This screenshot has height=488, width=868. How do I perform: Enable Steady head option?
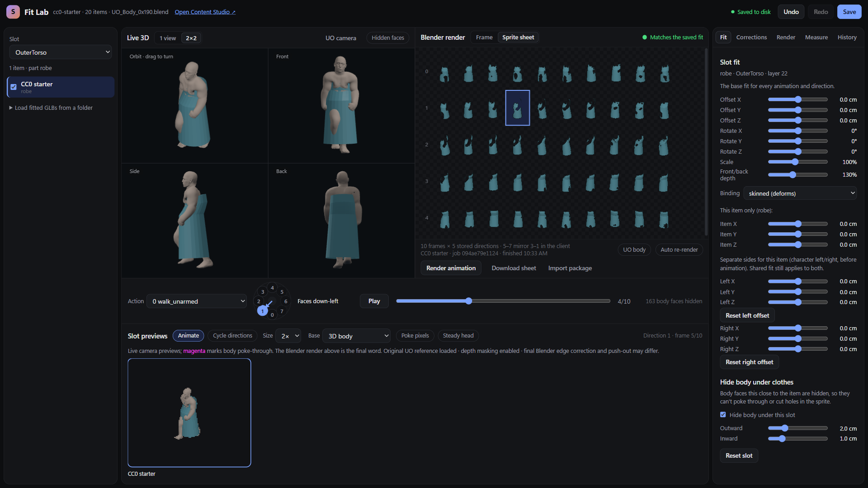[x=458, y=336]
